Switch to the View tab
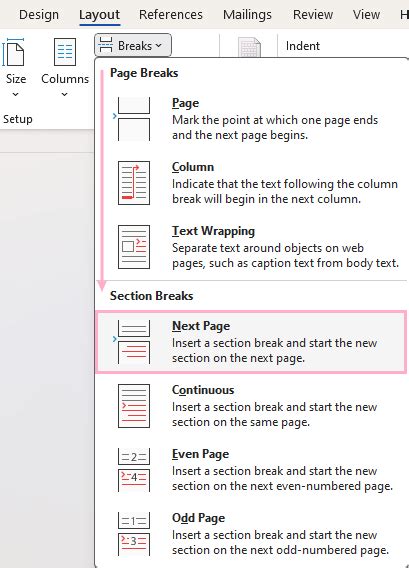Screen dimensions: 409x568 coord(366,15)
